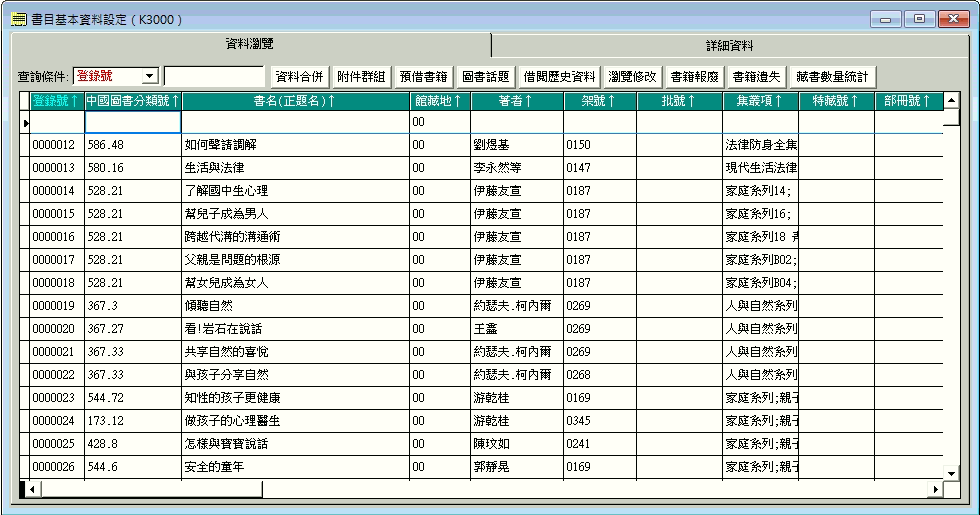Open 借閱歷史資料
Image resolution: width=980 pixels, height=515 pixels.
[559, 77]
